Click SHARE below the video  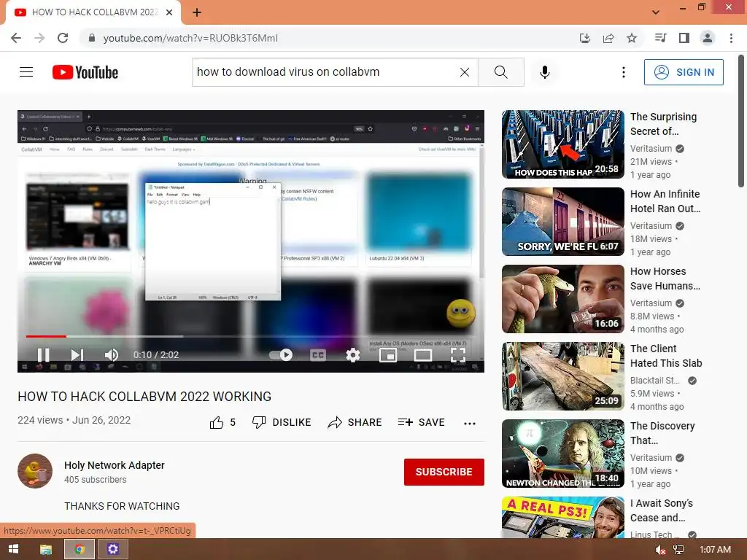pyautogui.click(x=355, y=422)
